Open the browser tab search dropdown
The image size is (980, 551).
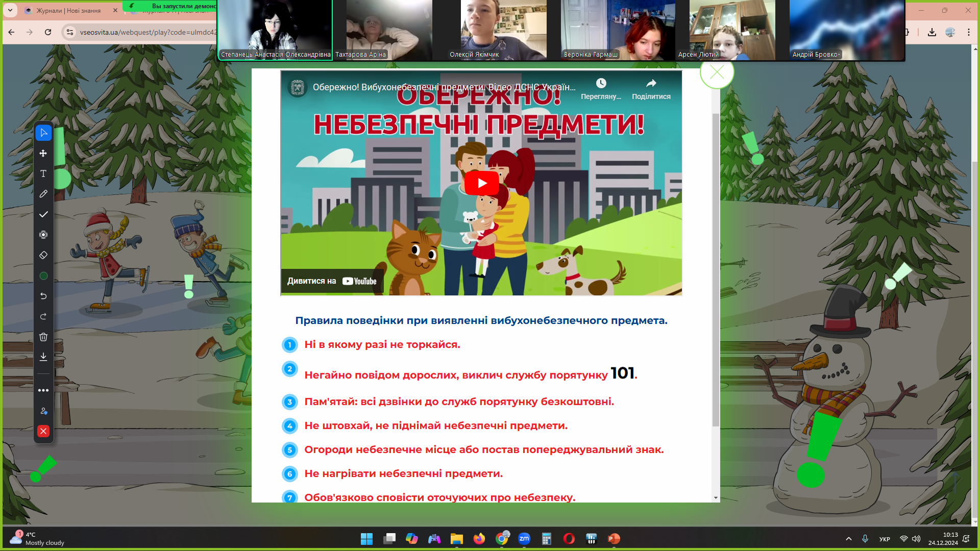pyautogui.click(x=10, y=10)
